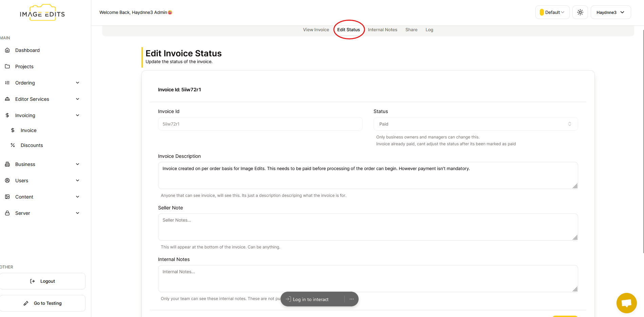Click the Go to Testing button

tap(43, 303)
